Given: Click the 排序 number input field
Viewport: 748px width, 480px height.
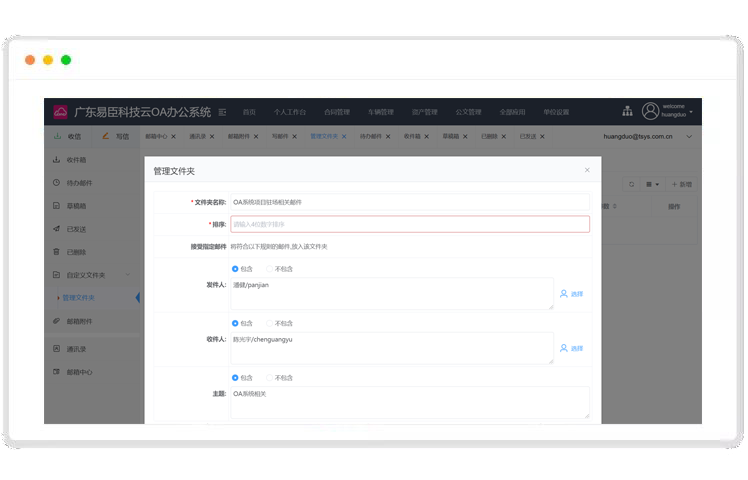Looking at the screenshot, I should (410, 224).
